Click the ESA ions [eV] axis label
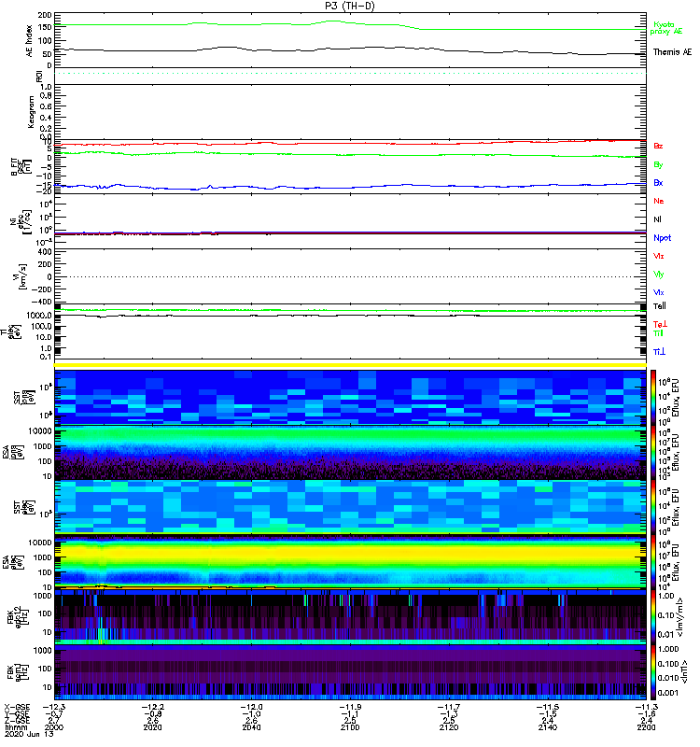Viewport: 700px width, 747px height. [x=13, y=452]
